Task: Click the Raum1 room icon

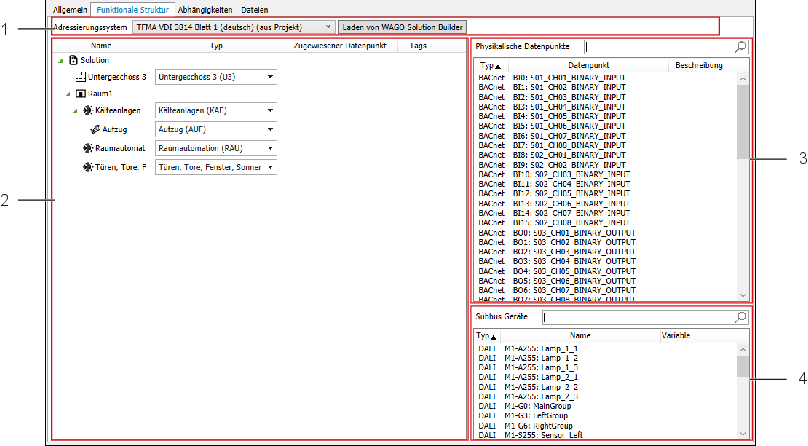Action: pyautogui.click(x=80, y=94)
